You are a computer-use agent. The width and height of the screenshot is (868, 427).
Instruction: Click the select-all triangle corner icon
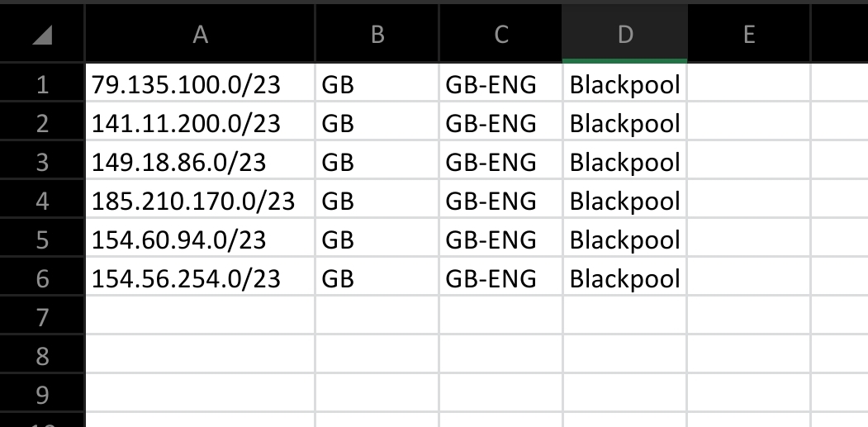tap(42, 35)
